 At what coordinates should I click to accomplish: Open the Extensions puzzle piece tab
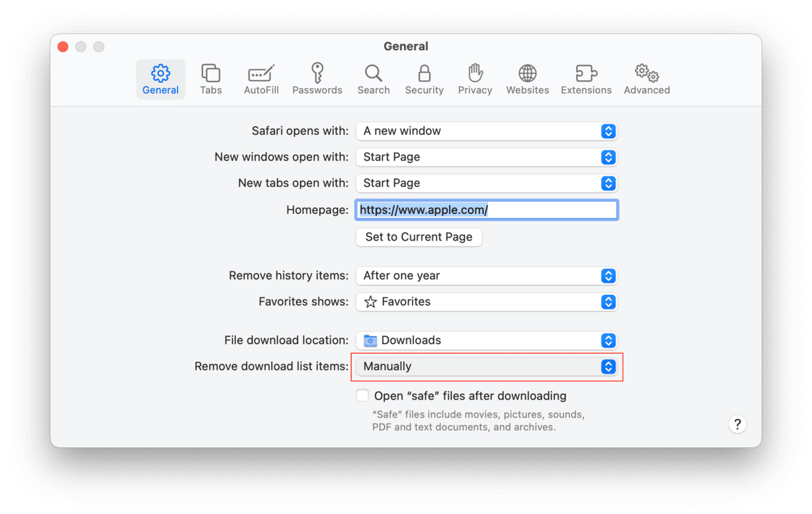point(586,80)
